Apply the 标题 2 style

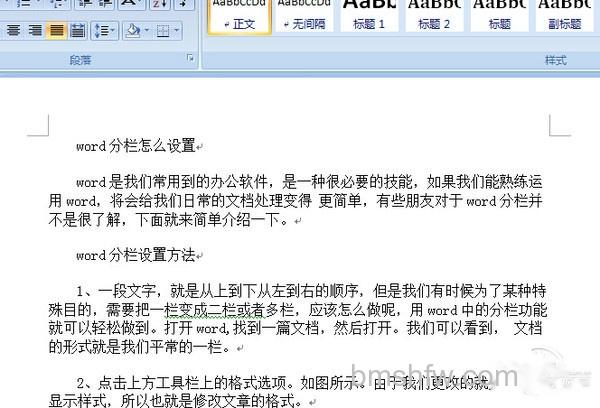[x=434, y=16]
